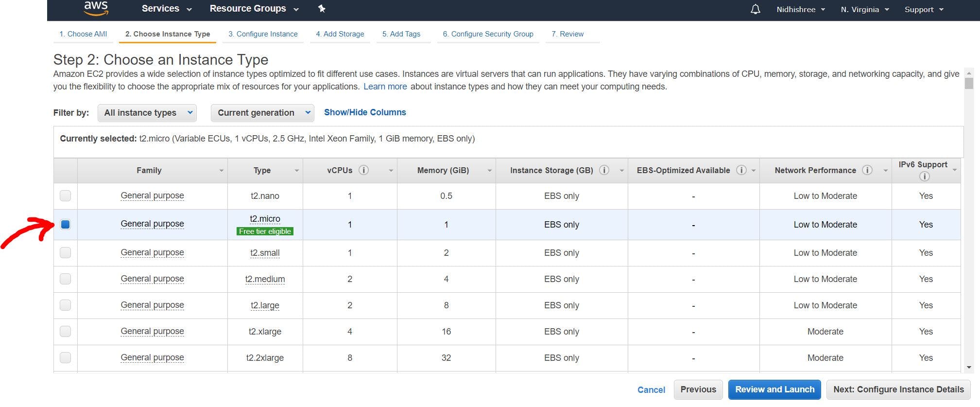Click the t2.xlarge type cell
The width and height of the screenshot is (980, 407).
pos(265,332)
